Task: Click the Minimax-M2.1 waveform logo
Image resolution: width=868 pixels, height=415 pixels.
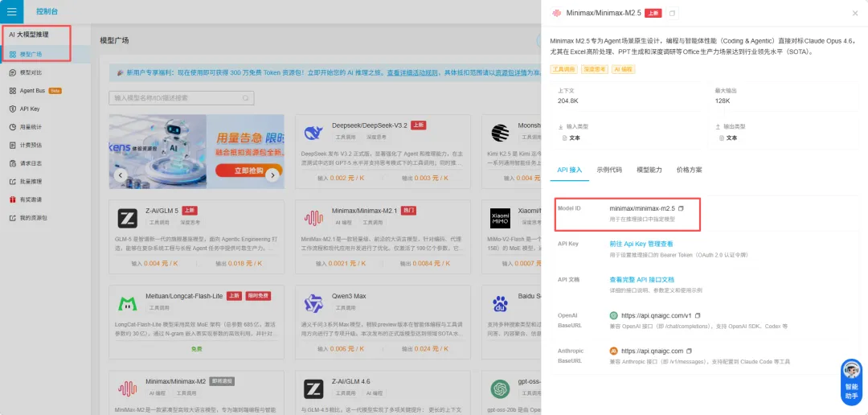Action: (x=313, y=218)
